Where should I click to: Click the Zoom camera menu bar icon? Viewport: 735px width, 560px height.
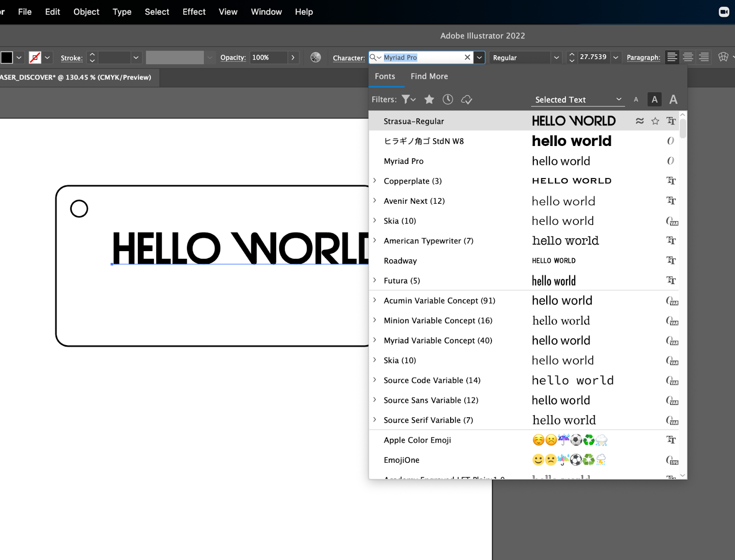[x=724, y=12]
